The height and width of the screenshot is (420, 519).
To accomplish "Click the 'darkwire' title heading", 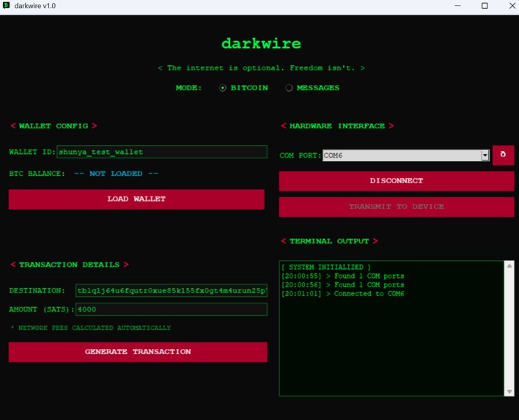I will point(261,44).
